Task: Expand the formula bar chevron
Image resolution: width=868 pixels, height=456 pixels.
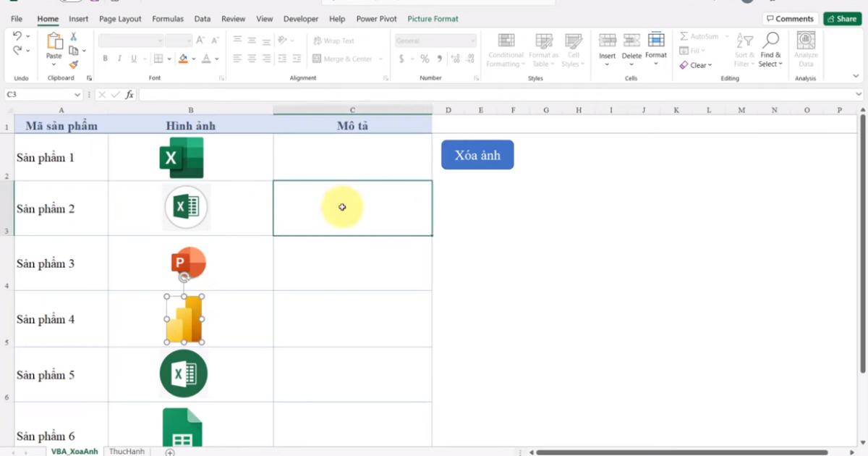Action: [x=859, y=95]
